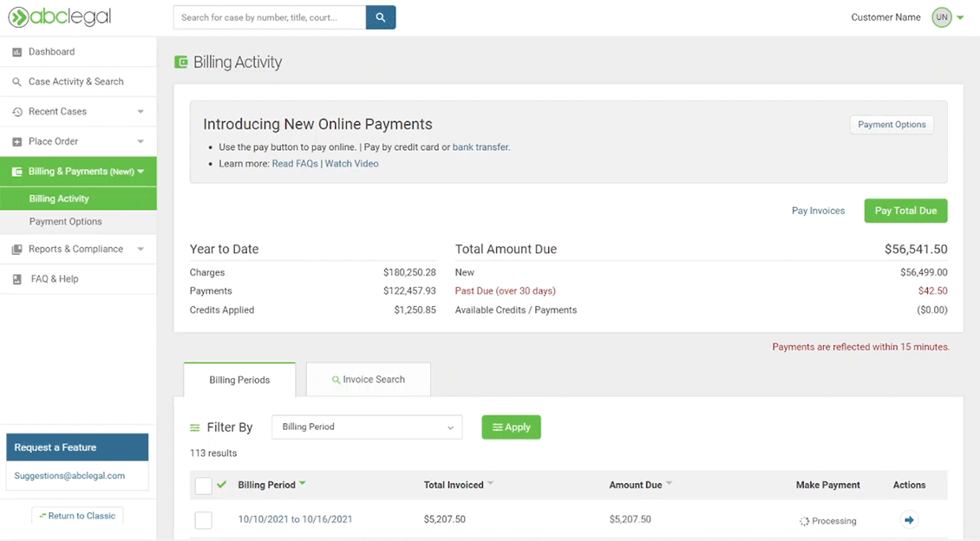
Task: Expand the Recent Cases menu arrow
Action: pyautogui.click(x=140, y=112)
